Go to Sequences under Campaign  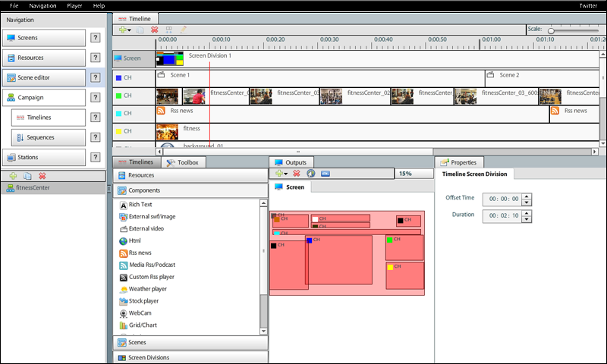pos(48,137)
